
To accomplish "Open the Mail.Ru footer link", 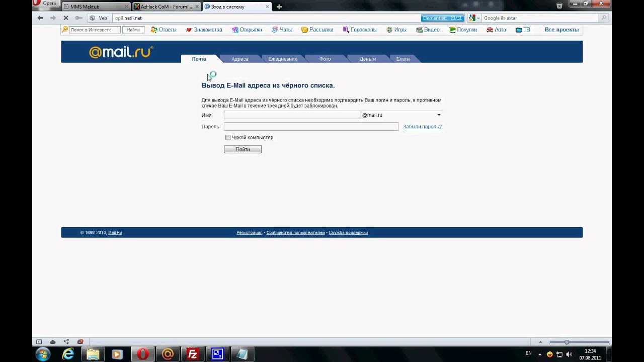I will [x=115, y=233].
